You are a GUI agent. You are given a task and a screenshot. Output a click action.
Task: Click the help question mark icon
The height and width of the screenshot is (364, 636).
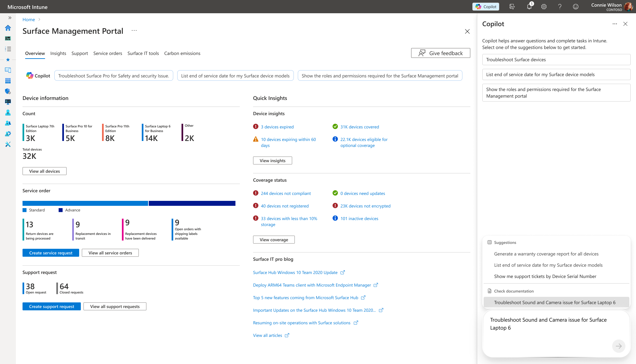point(560,7)
